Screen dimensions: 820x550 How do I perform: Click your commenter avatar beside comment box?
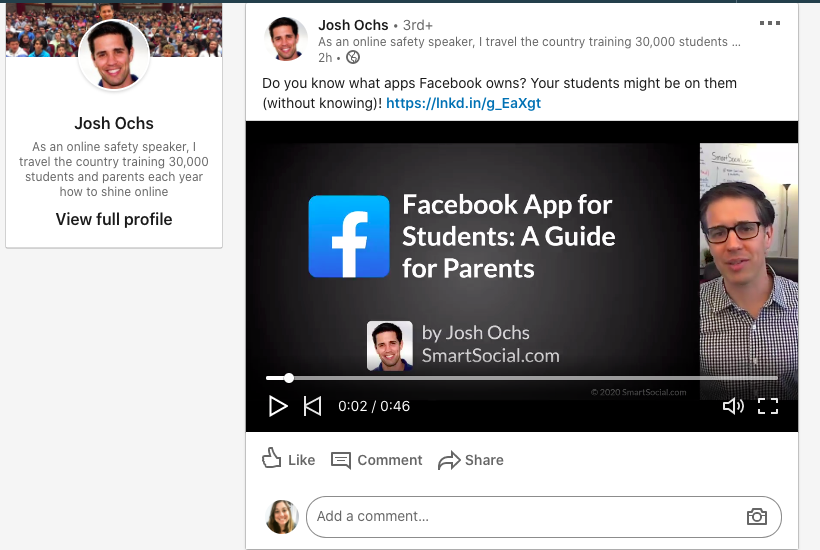click(282, 517)
